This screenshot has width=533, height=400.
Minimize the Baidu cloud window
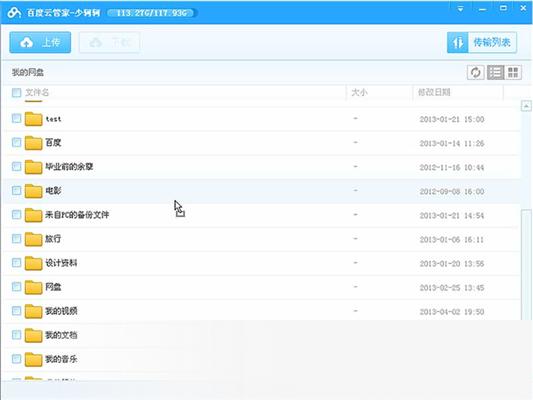[482, 9]
